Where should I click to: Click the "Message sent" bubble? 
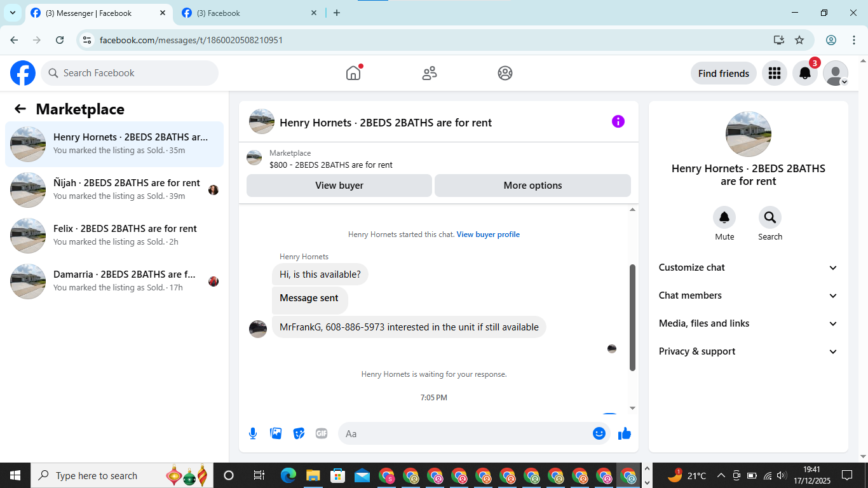coord(309,300)
